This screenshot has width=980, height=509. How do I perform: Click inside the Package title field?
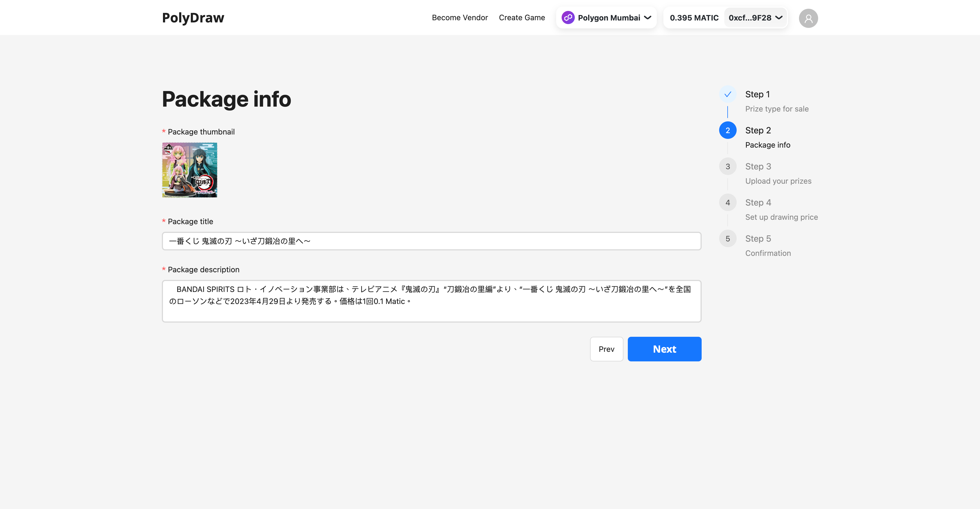pos(431,241)
